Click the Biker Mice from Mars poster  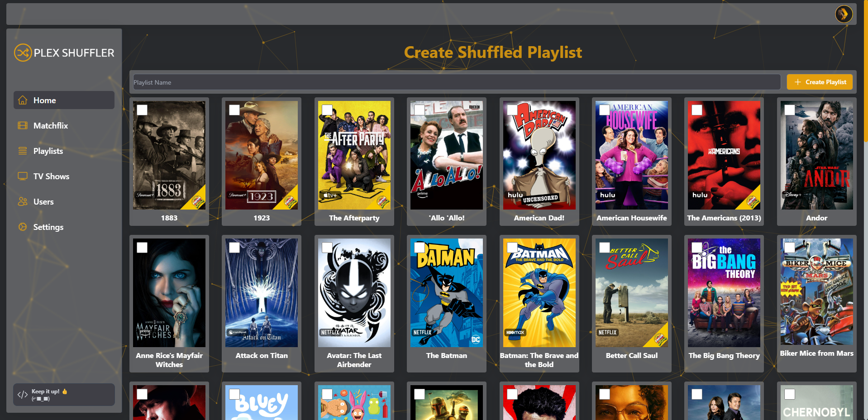click(x=817, y=292)
